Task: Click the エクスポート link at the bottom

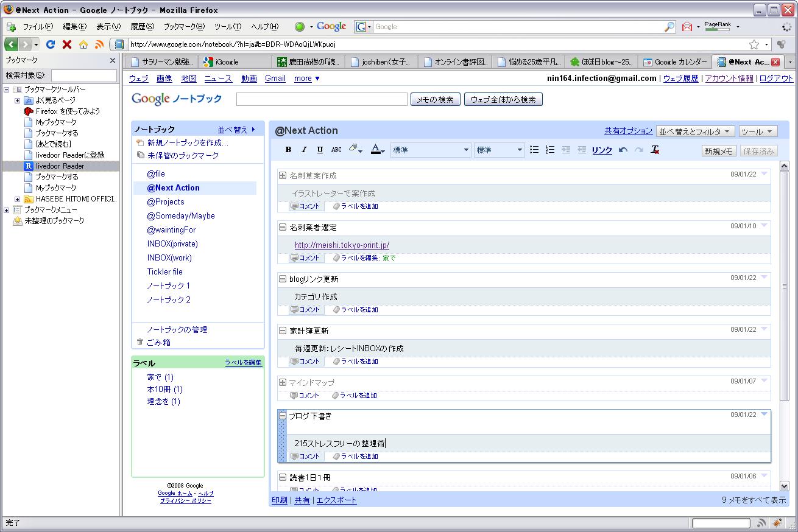Action: 336,500
